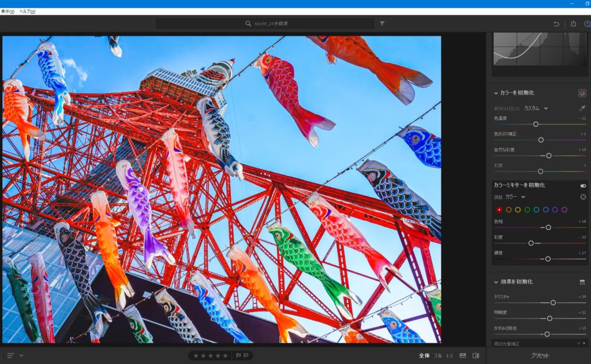Click the 明瞭度 slider handle
The image size is (591, 364).
[549, 318]
